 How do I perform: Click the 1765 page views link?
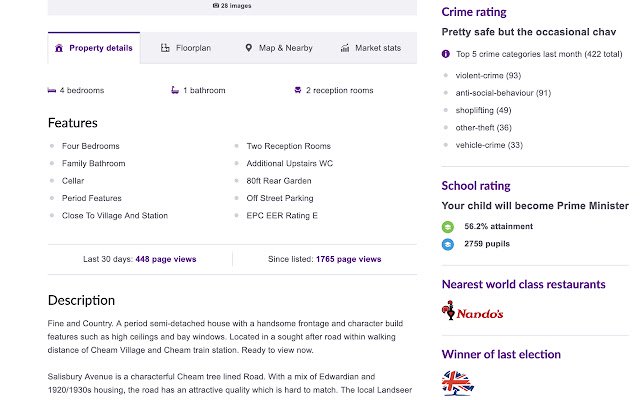[x=349, y=259]
